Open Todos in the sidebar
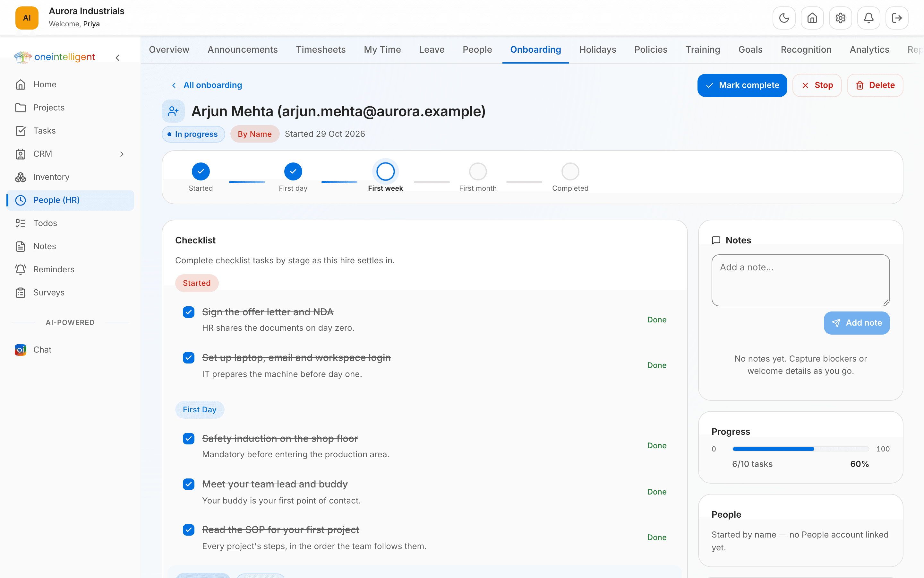This screenshot has width=924, height=578. pos(70,223)
